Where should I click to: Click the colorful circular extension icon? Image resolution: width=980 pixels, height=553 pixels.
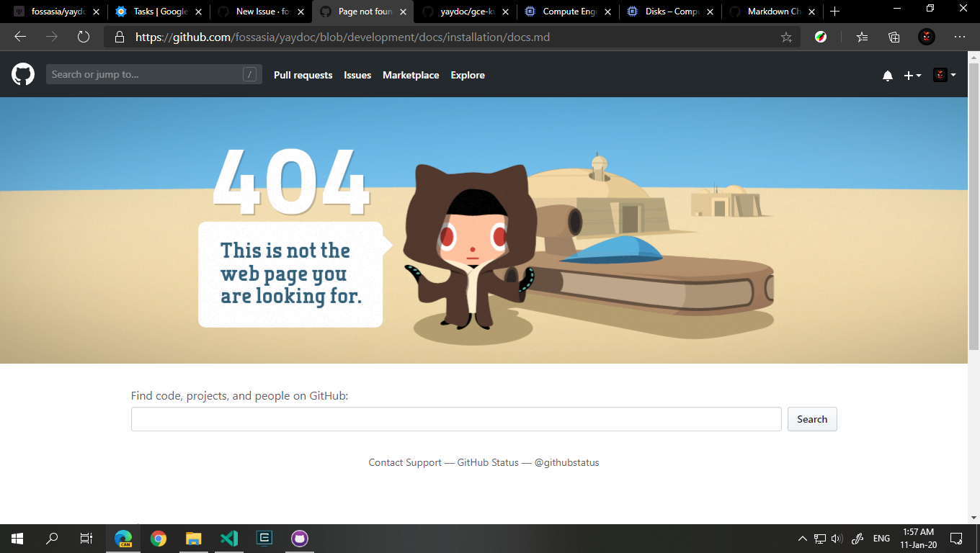pos(821,37)
